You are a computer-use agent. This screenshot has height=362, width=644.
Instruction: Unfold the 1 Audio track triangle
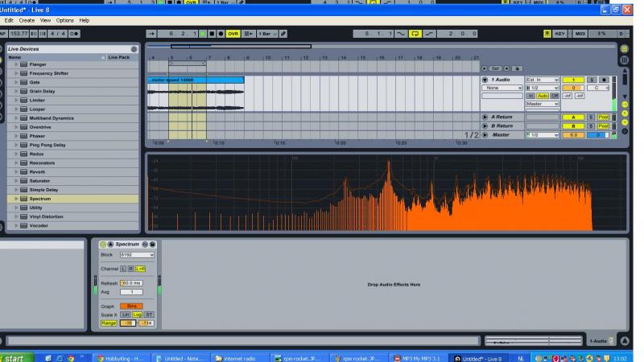485,80
